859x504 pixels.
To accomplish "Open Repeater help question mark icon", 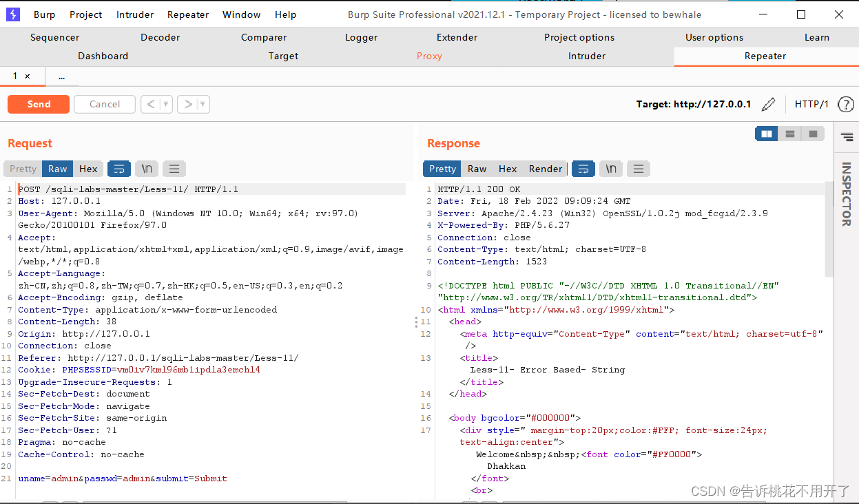I will [x=845, y=105].
